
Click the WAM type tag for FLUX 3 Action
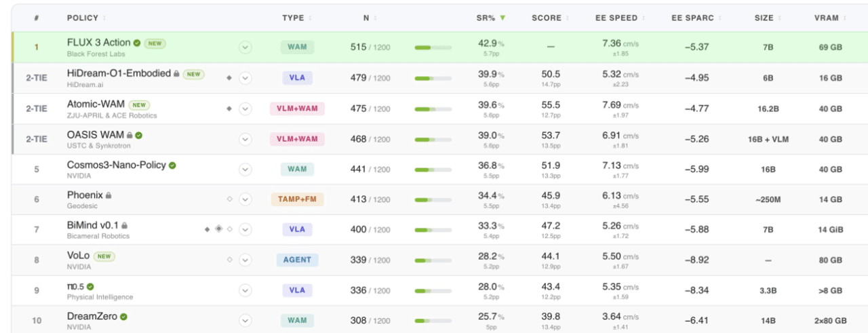coord(297,47)
